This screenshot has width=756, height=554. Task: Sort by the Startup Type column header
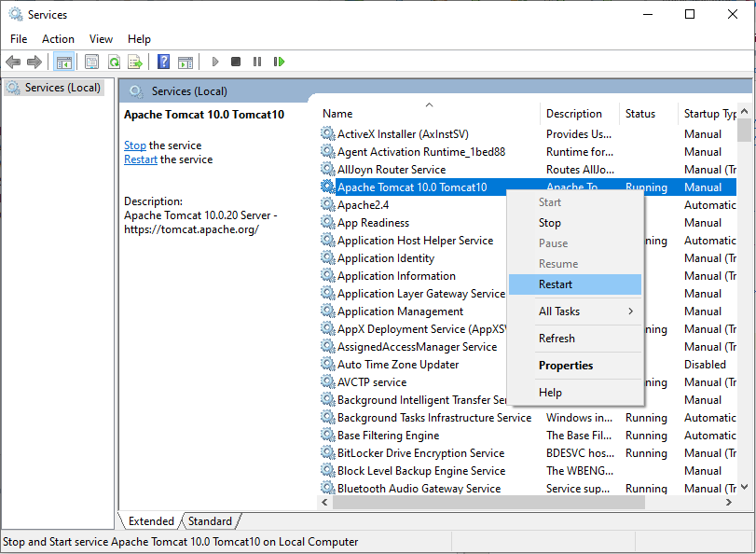tap(708, 114)
